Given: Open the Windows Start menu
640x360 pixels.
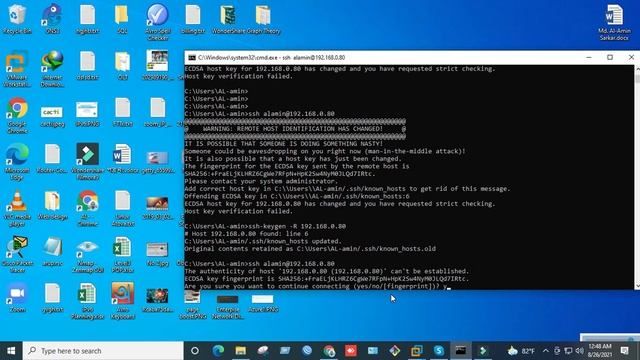Looking at the screenshot, I should (11, 351).
